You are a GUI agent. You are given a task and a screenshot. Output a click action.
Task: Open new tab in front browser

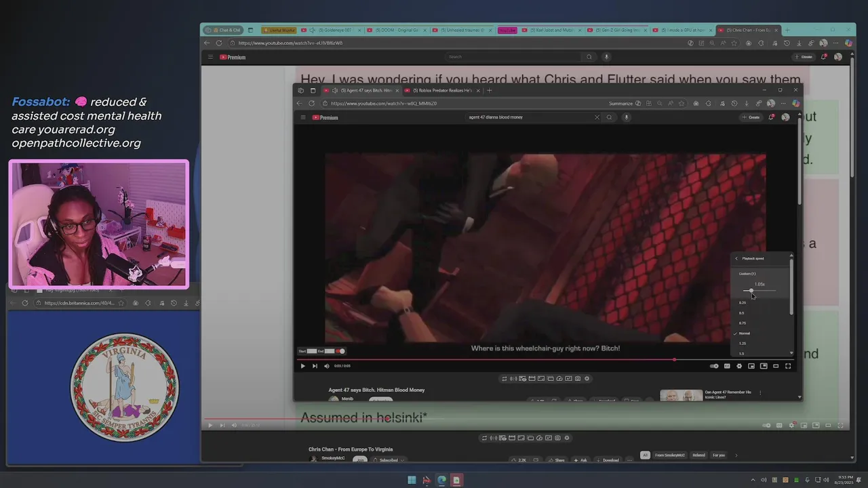tap(490, 90)
